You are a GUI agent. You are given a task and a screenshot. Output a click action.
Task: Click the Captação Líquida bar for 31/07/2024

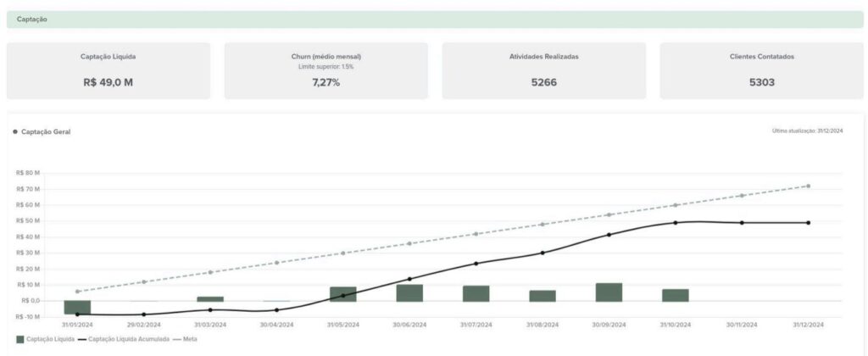coord(476,293)
